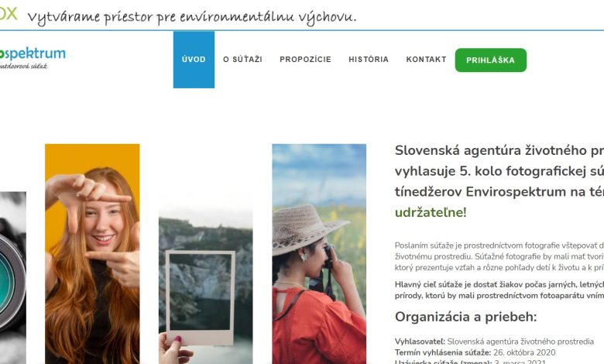Click the green PRIHLÁŠKA button

(491, 60)
